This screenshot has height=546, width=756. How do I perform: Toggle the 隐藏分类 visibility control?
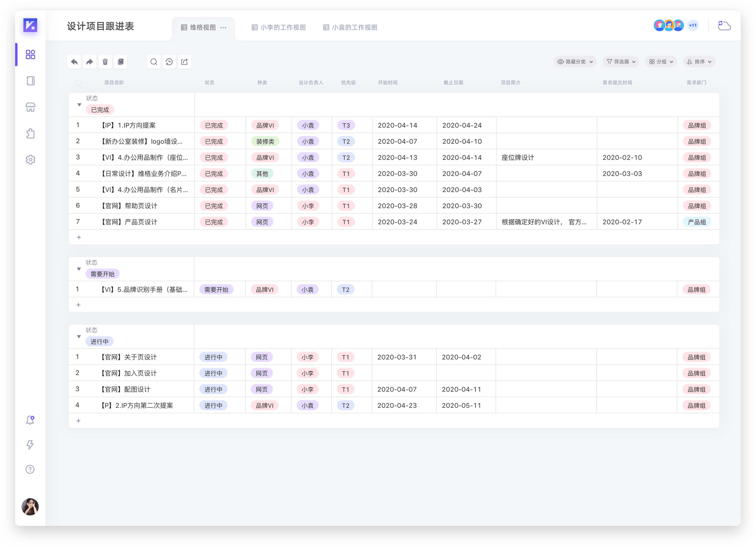click(575, 62)
